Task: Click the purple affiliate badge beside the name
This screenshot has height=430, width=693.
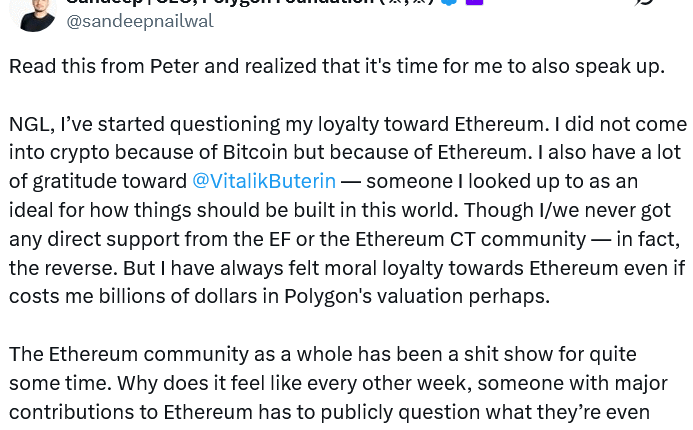Action: pos(474,3)
